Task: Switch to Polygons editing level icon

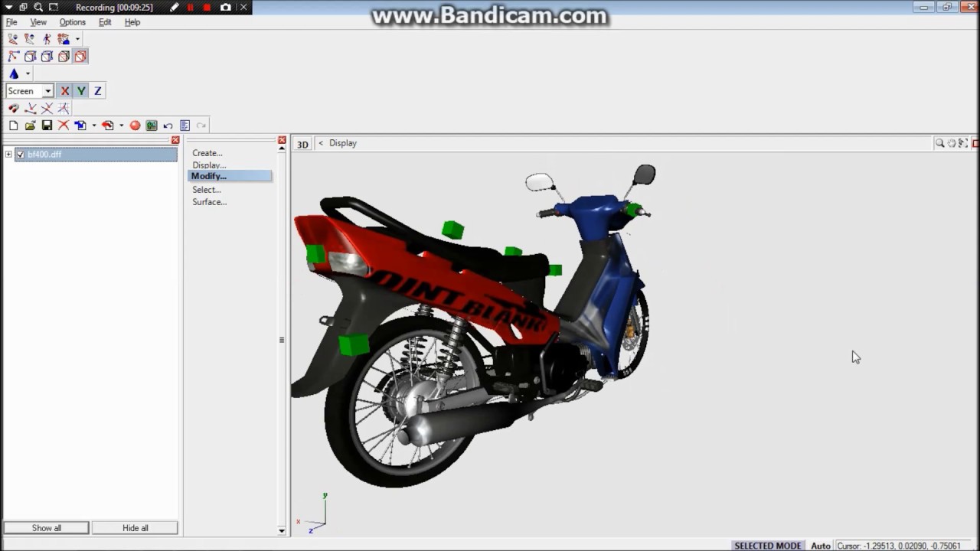Action: click(47, 56)
